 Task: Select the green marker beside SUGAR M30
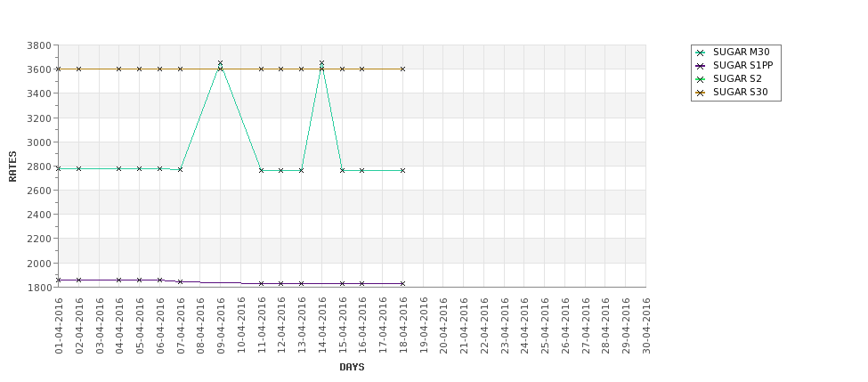pyautogui.click(x=701, y=53)
